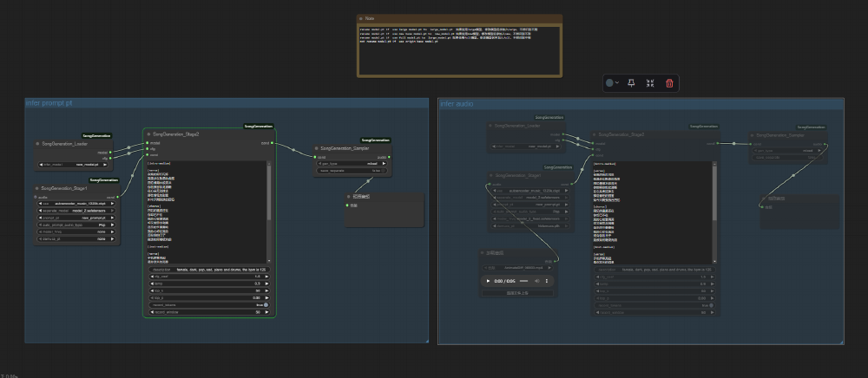The height and width of the screenshot is (378, 868).
Task: Select the 'infer audio' group title
Action: point(457,103)
